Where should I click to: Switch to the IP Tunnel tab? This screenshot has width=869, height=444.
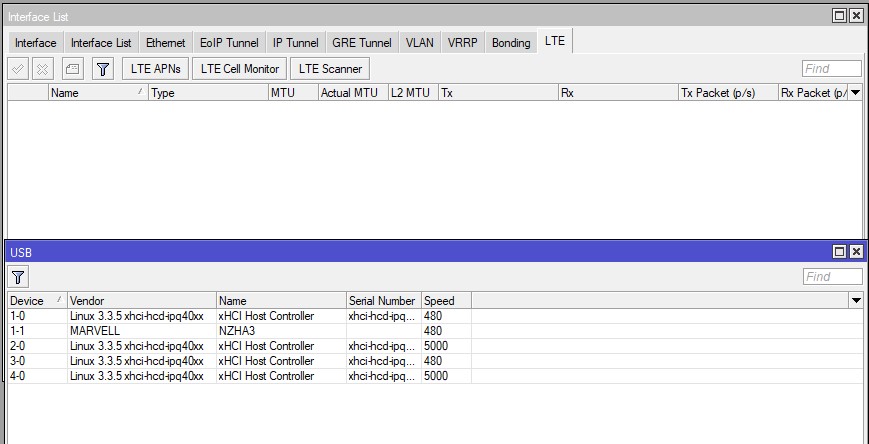point(295,43)
